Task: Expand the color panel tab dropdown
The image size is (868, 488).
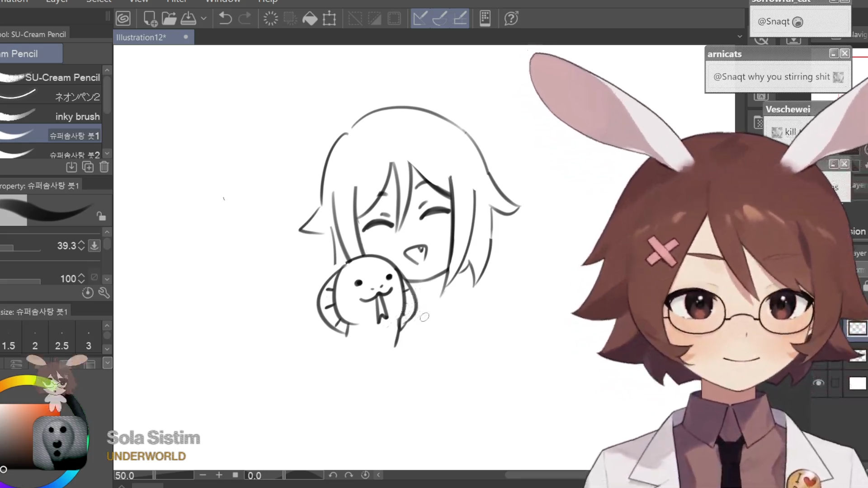Action: click(107, 363)
